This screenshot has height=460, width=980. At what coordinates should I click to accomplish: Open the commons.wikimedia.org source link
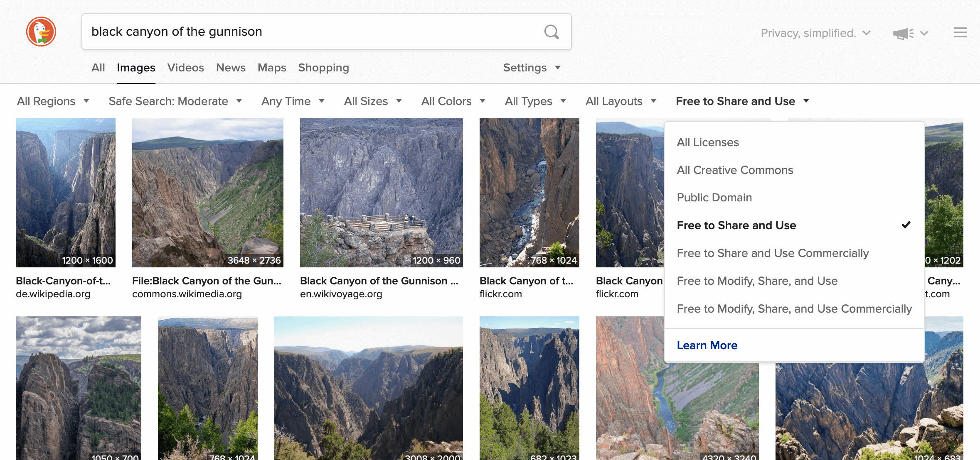coord(187,294)
